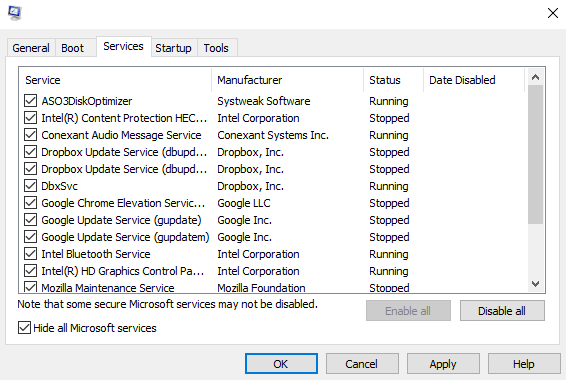Click Stopped status of Google Chrome Elevation row
The image size is (566, 380).
[x=389, y=203]
